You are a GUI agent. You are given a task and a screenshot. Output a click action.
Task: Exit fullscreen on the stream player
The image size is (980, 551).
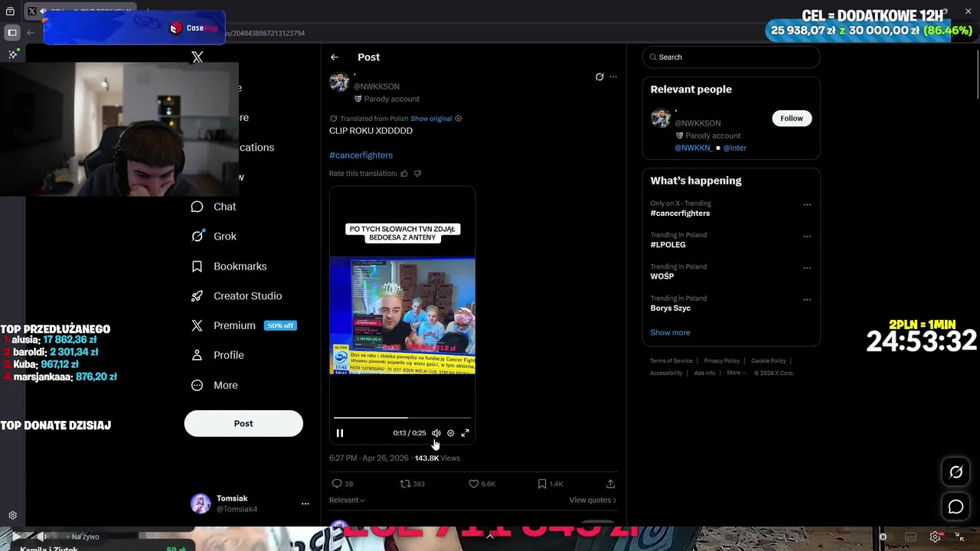(959, 537)
